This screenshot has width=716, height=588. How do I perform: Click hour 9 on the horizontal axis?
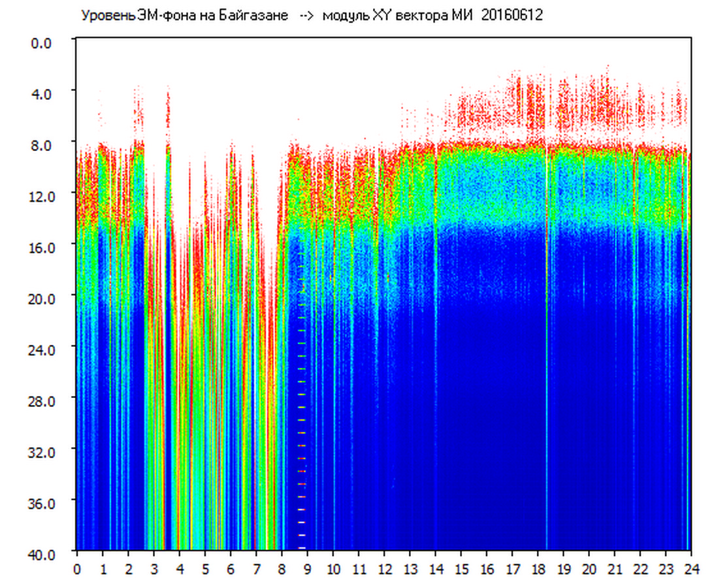(308, 568)
